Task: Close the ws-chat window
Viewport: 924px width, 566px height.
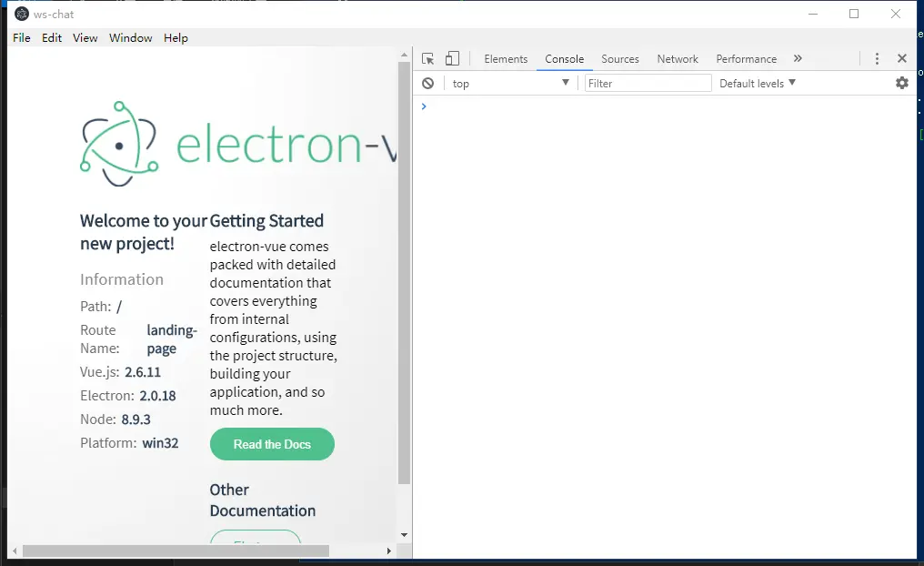Action: point(895,14)
